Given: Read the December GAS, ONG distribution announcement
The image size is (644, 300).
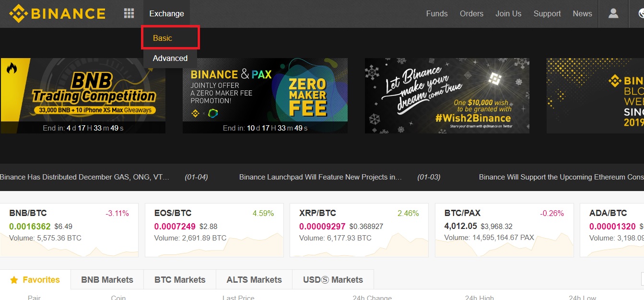Looking at the screenshot, I should click(x=84, y=177).
